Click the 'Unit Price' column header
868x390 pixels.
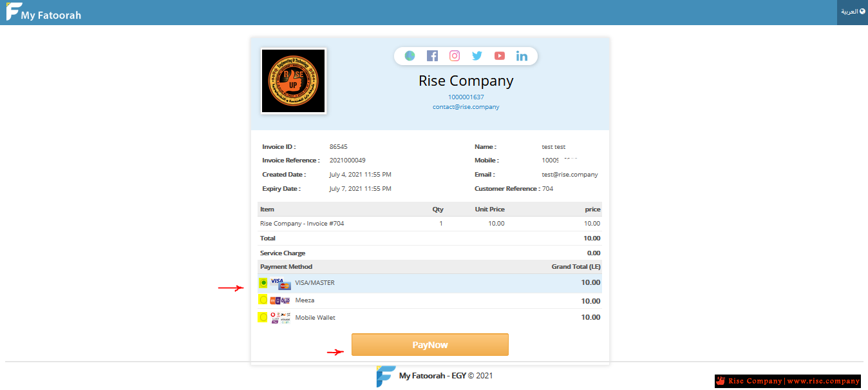coord(490,210)
